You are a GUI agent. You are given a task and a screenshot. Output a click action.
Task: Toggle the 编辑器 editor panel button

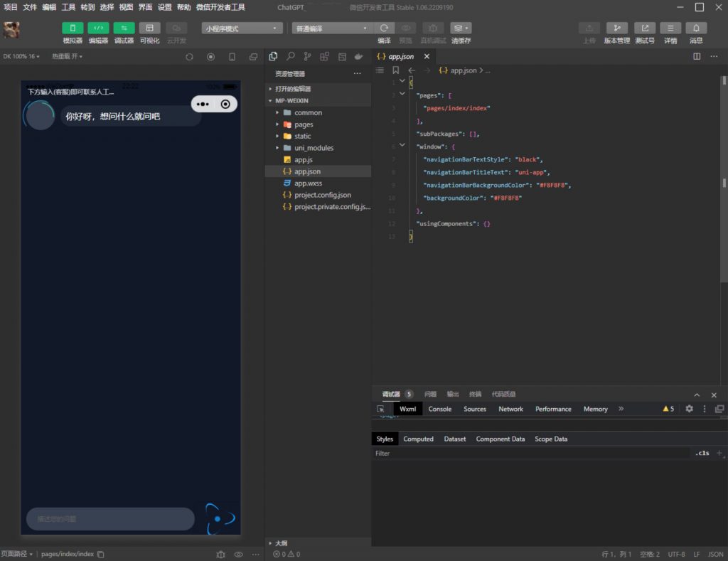[98, 28]
